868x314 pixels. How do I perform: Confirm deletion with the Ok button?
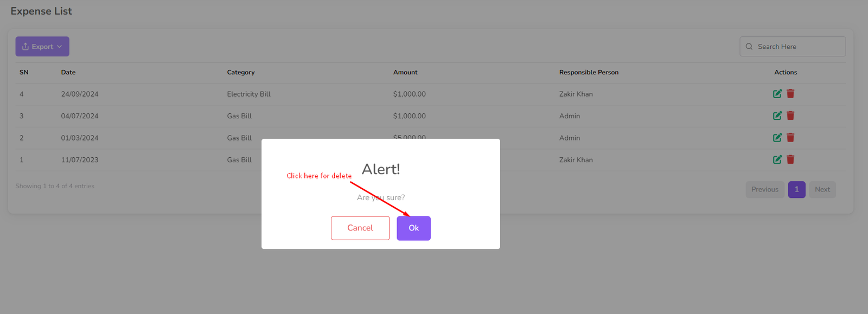[x=413, y=228]
